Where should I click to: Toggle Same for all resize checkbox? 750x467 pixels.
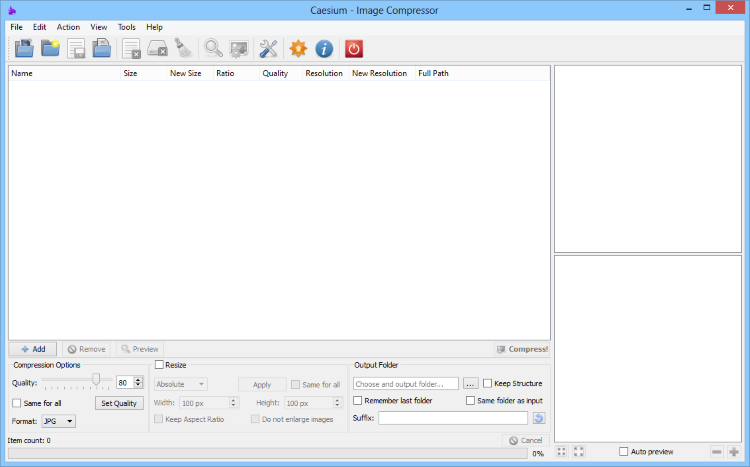[296, 384]
